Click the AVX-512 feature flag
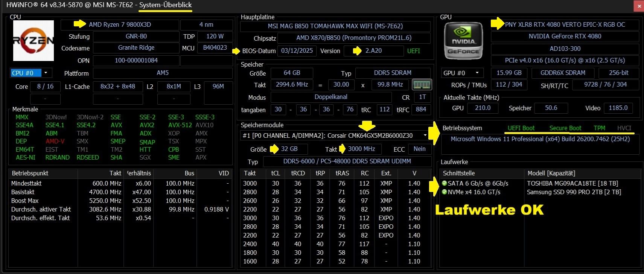The height and width of the screenshot is (274, 644). click(180, 125)
